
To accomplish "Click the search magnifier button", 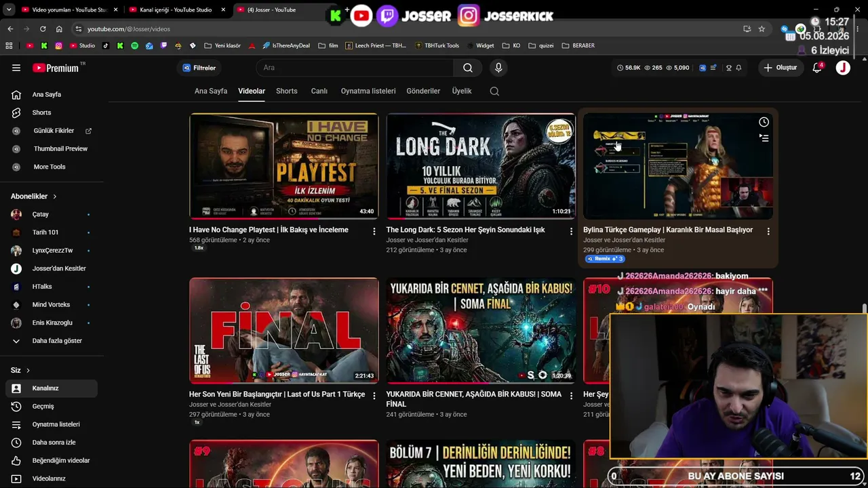I will (468, 68).
